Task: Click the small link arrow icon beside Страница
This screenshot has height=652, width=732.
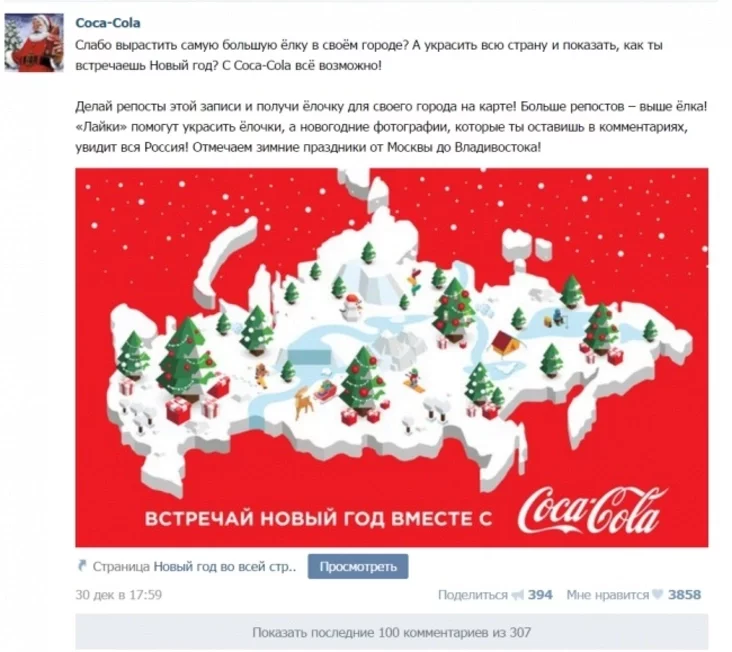Action: pyautogui.click(x=82, y=566)
